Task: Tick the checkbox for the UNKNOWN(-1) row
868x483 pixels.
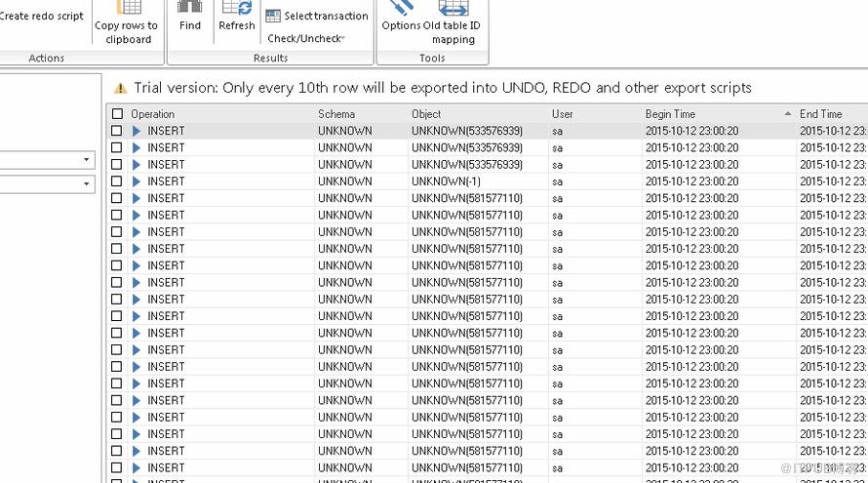Action: click(116, 181)
